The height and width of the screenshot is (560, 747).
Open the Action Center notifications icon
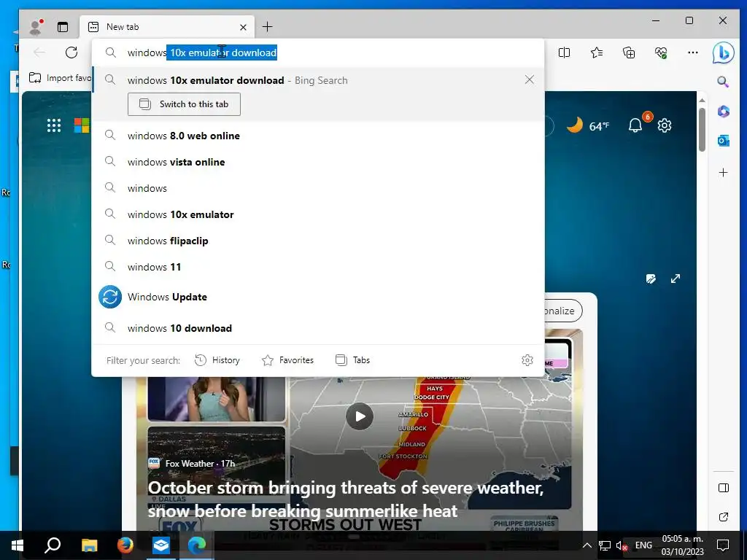(x=723, y=545)
